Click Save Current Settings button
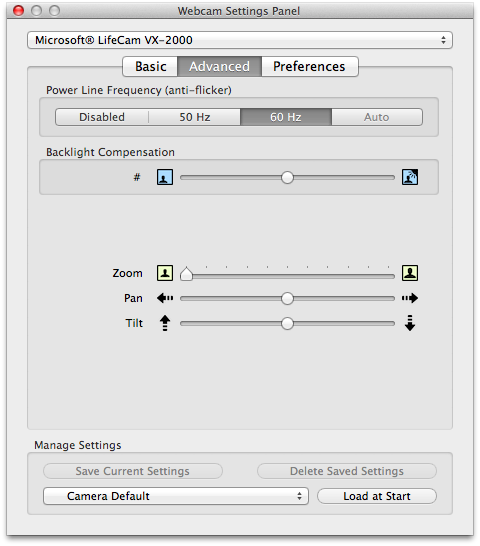This screenshot has width=480, height=546. coord(133,471)
